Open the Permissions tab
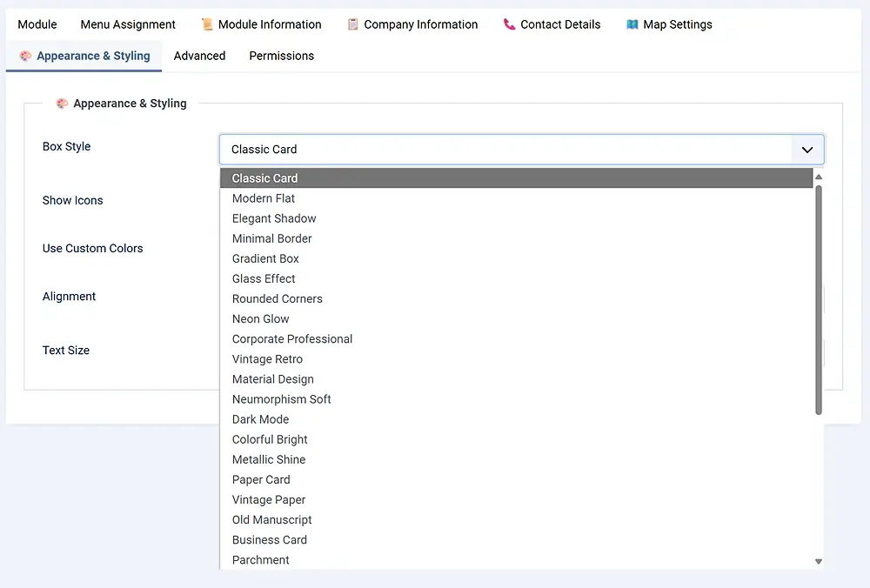This screenshot has width=870, height=588. pyautogui.click(x=281, y=56)
